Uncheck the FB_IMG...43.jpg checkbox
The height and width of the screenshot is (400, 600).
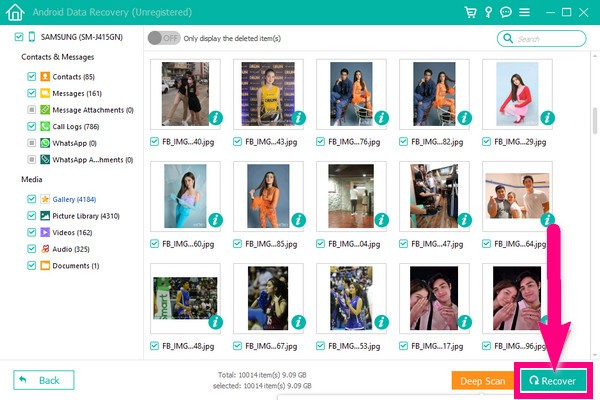coord(237,142)
